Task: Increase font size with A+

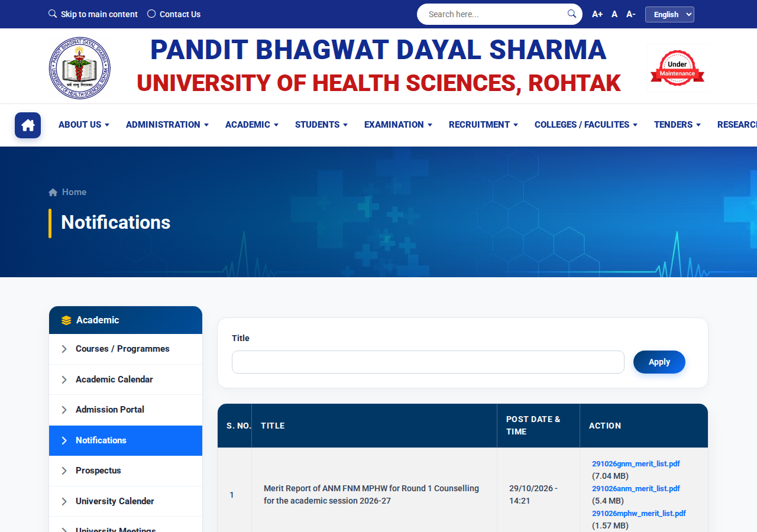Action: (x=597, y=14)
